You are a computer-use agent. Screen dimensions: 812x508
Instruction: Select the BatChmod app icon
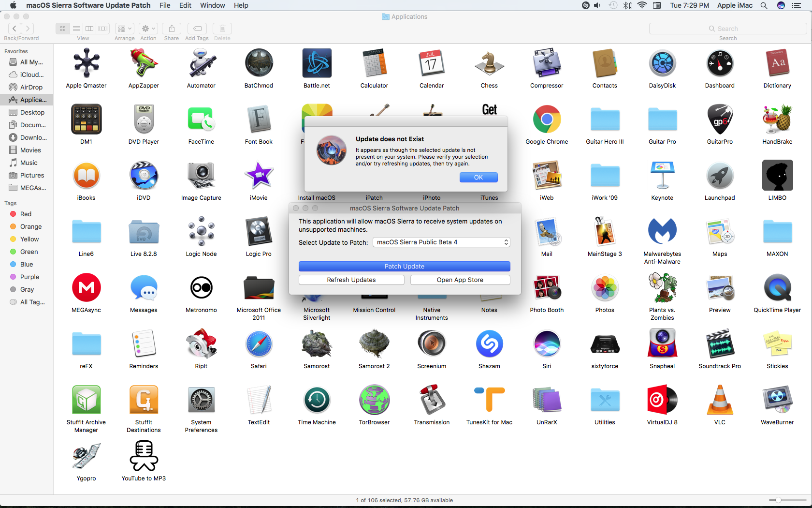(x=259, y=63)
